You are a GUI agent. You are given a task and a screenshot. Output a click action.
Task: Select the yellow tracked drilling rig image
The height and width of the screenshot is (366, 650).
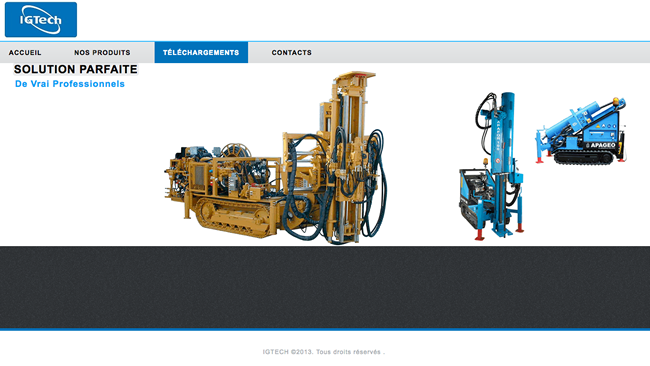[276, 158]
